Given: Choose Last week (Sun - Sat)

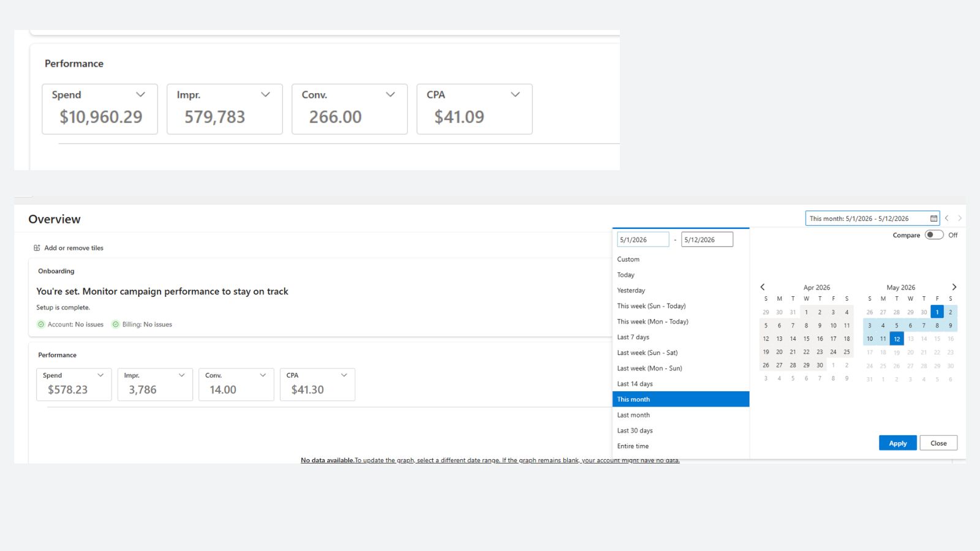Looking at the screenshot, I should click(680, 353).
